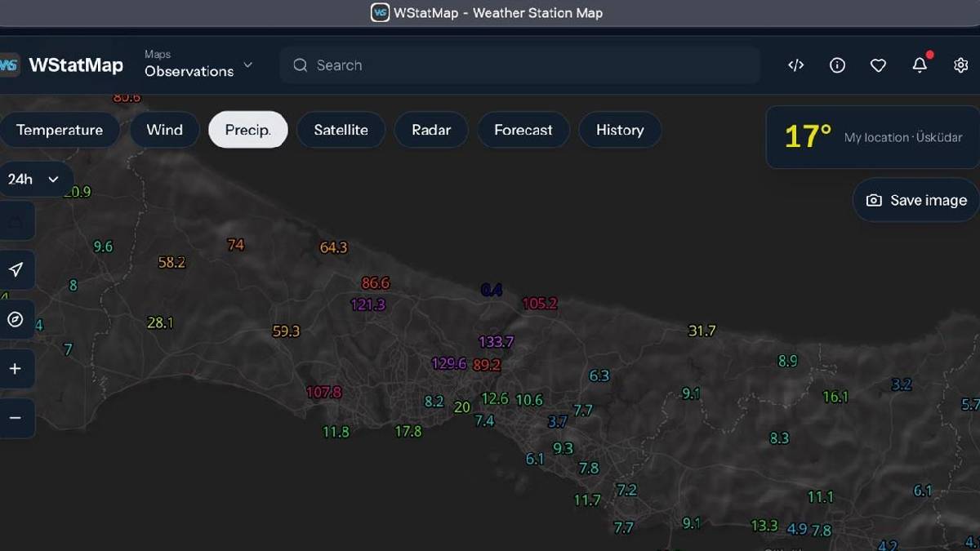The height and width of the screenshot is (551, 980).
Task: Open the My location Üsküdar card
Action: coord(873,137)
